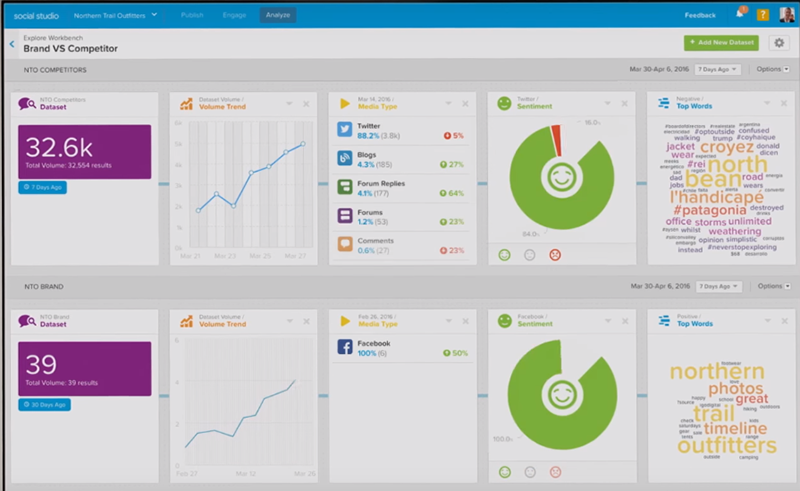Close the Twitter Sentiment card

pyautogui.click(x=623, y=103)
